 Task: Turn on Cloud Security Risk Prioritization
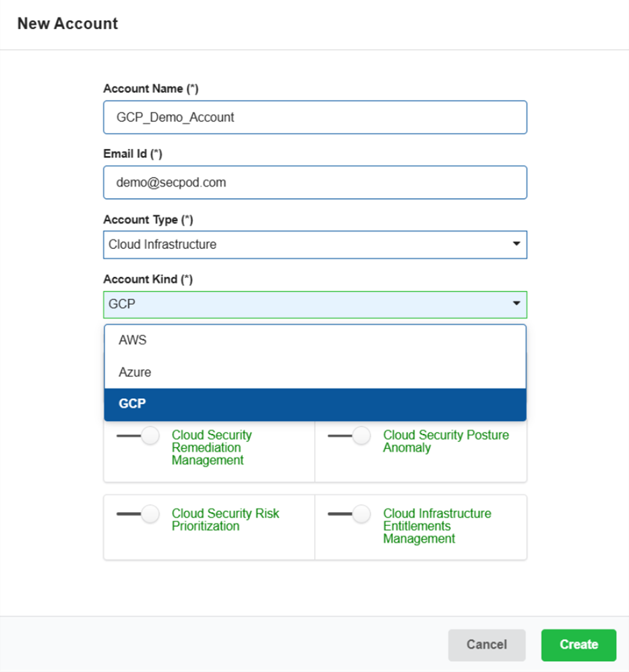pyautogui.click(x=138, y=514)
